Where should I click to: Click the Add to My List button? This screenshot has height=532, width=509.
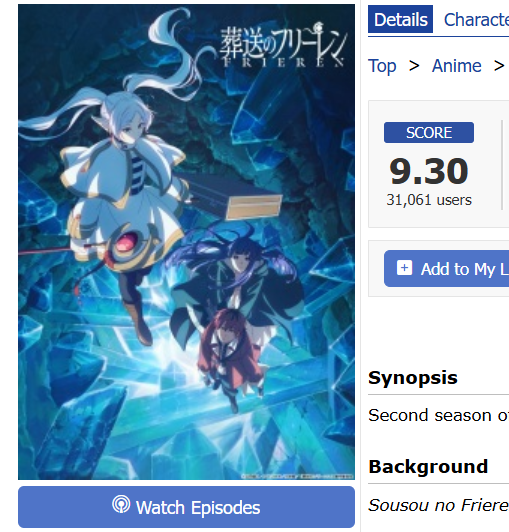pos(447,269)
